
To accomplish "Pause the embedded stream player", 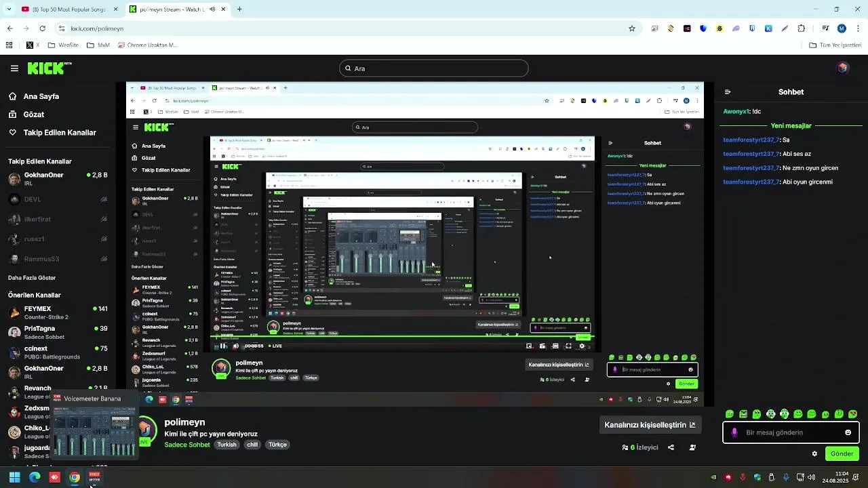I will tap(223, 346).
